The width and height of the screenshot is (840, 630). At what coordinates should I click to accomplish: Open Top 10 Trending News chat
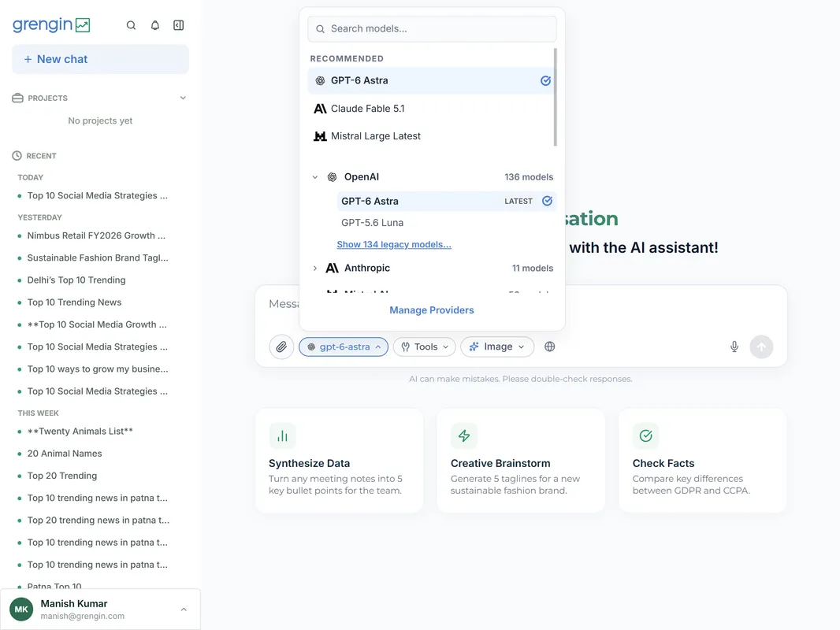pos(74,302)
